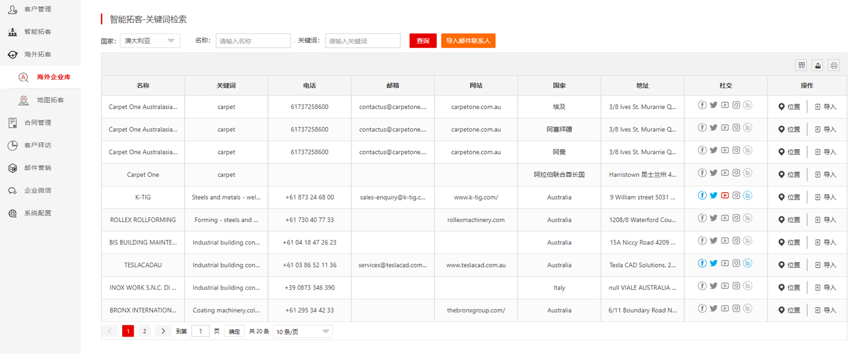Click rollexmachinery.com website cell
Image resolution: width=868 pixels, height=354 pixels.
[x=476, y=220]
